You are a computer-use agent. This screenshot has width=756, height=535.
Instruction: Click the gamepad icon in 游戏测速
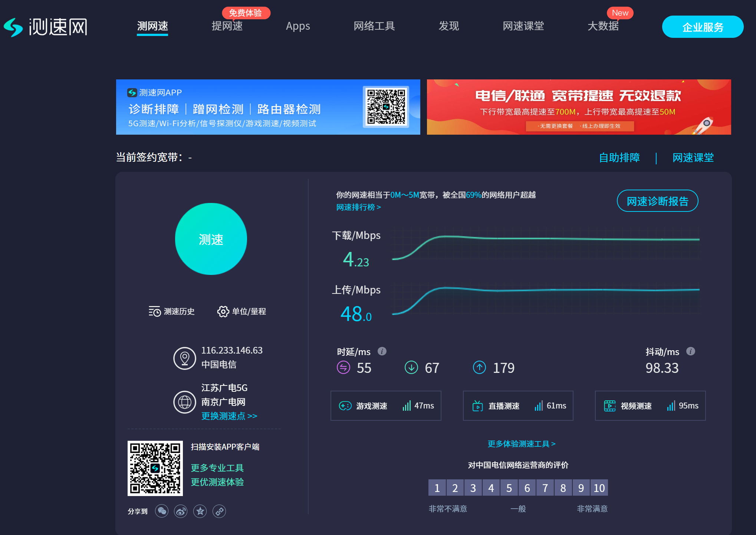pyautogui.click(x=345, y=406)
